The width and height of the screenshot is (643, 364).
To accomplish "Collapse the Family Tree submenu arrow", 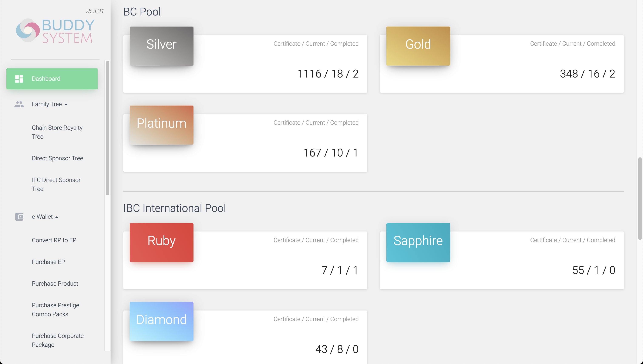I will (x=66, y=104).
